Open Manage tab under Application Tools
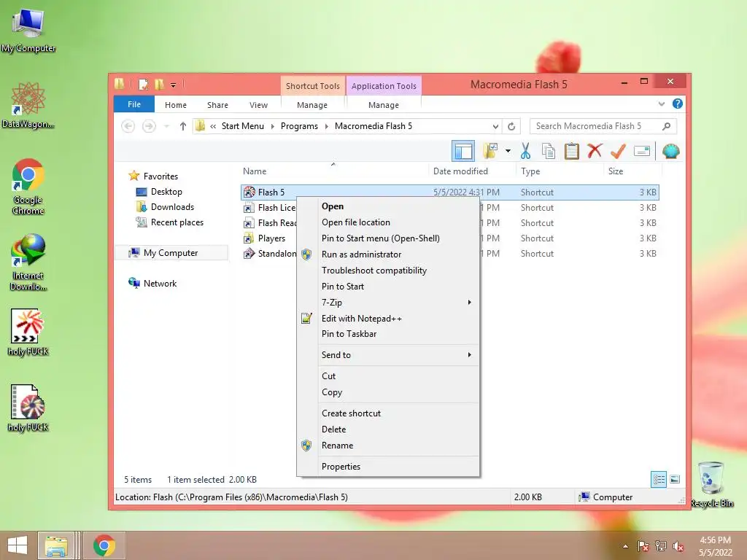The width and height of the screenshot is (747, 560). coord(384,105)
